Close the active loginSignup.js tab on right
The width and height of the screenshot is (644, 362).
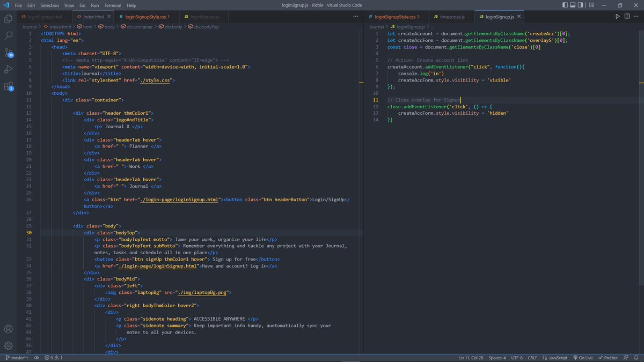point(519,17)
